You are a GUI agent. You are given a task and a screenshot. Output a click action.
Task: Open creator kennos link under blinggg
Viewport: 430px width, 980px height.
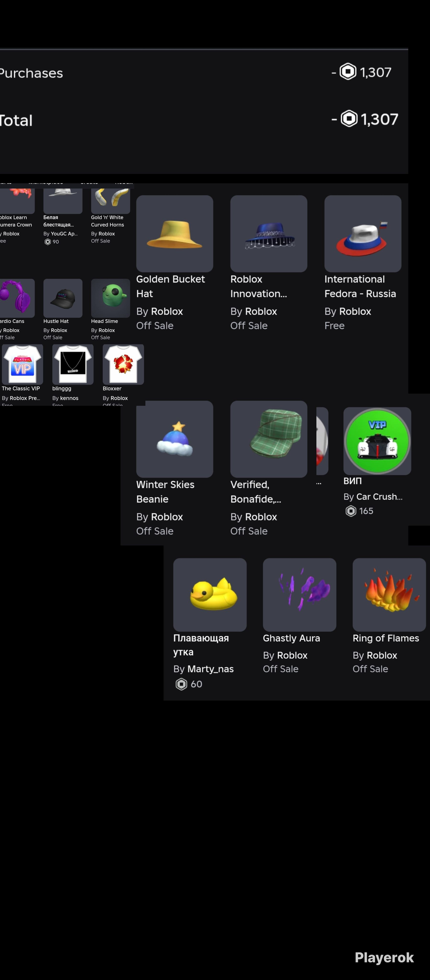click(69, 398)
